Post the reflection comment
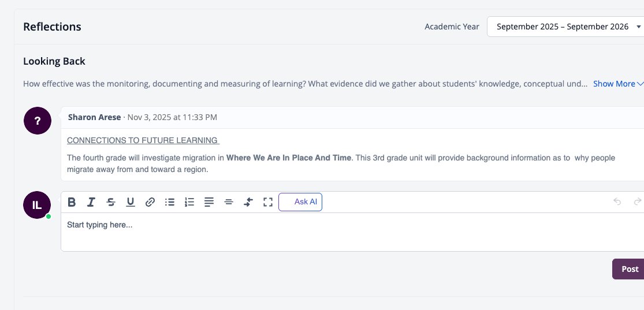This screenshot has width=644, height=310. [x=630, y=269]
